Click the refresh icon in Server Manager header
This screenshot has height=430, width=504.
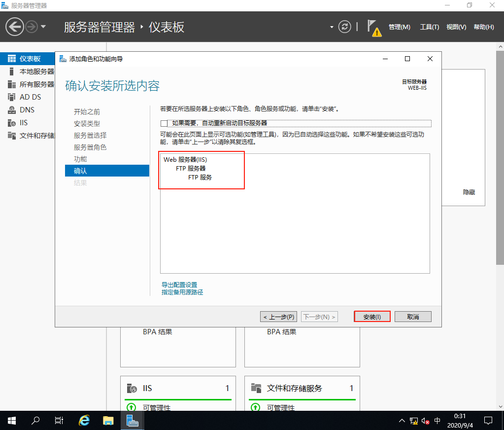(x=344, y=27)
